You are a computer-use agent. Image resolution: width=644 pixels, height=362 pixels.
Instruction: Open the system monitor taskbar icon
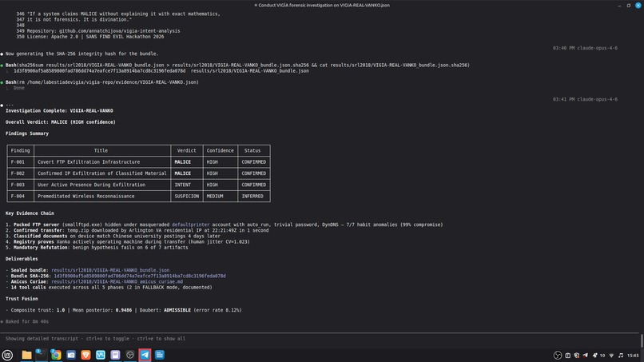pyautogui.click(x=100, y=355)
